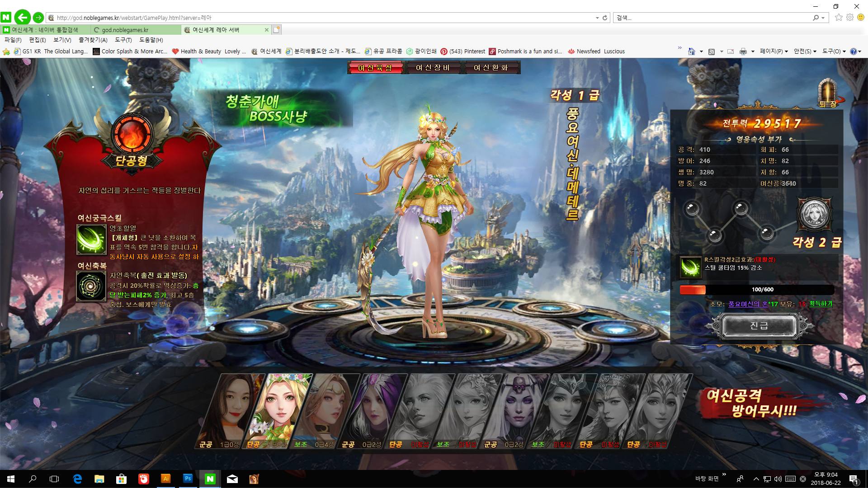Open the 보기(V) menu
This screenshot has height=488, width=868.
tap(62, 40)
